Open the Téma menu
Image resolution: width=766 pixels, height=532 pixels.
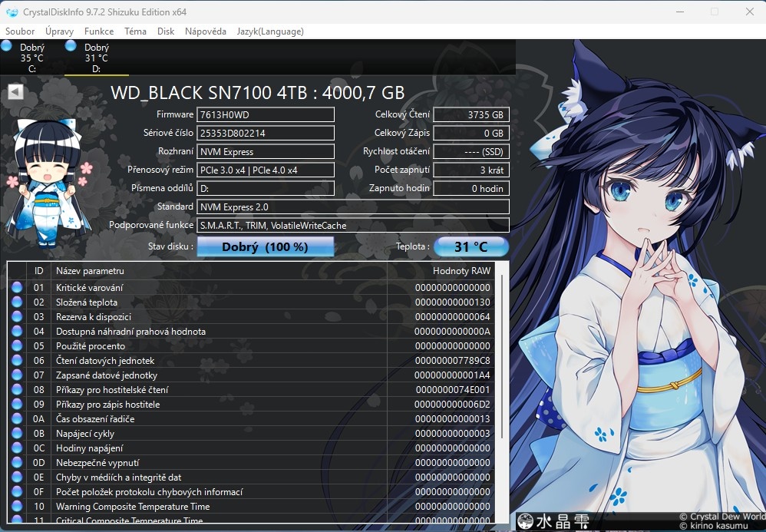(x=135, y=31)
